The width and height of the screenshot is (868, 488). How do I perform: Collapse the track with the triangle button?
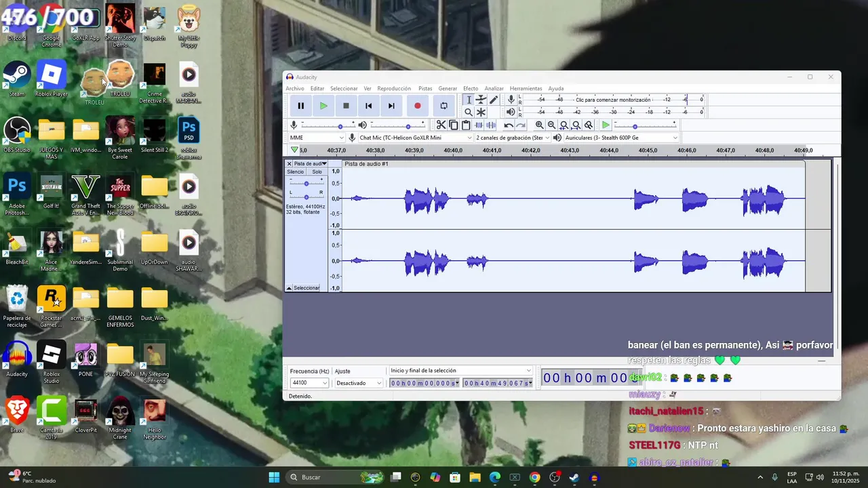289,288
